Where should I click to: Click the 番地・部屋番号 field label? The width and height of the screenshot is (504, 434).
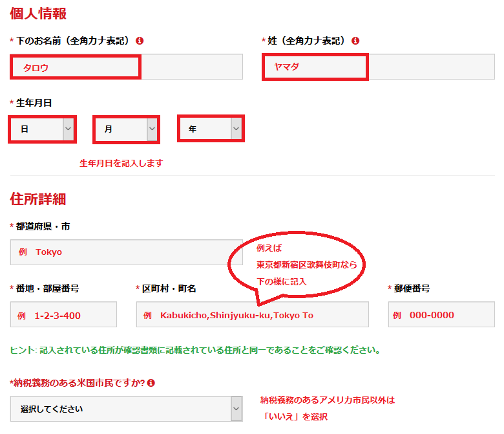tap(47, 288)
